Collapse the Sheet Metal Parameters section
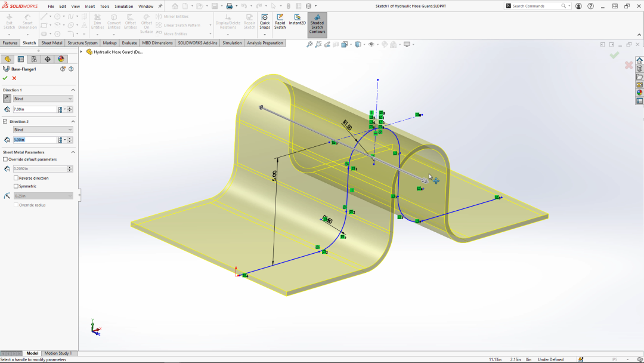Viewport: 644px width, 363px height. (73, 151)
